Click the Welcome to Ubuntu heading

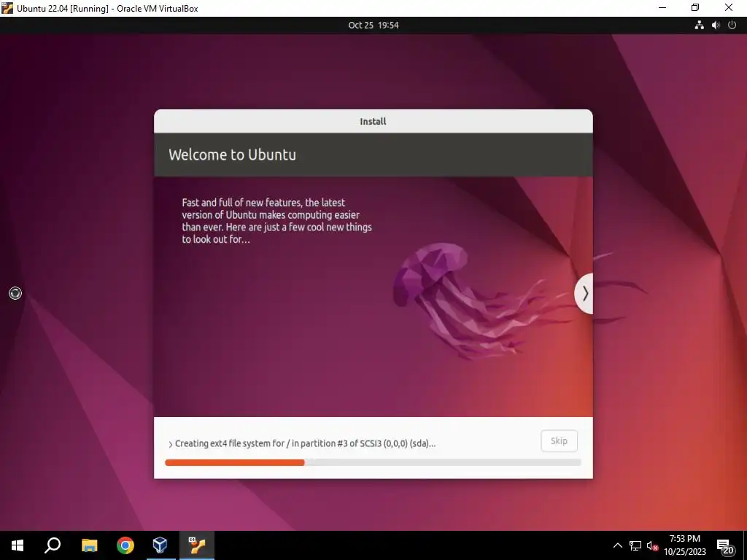click(x=233, y=155)
